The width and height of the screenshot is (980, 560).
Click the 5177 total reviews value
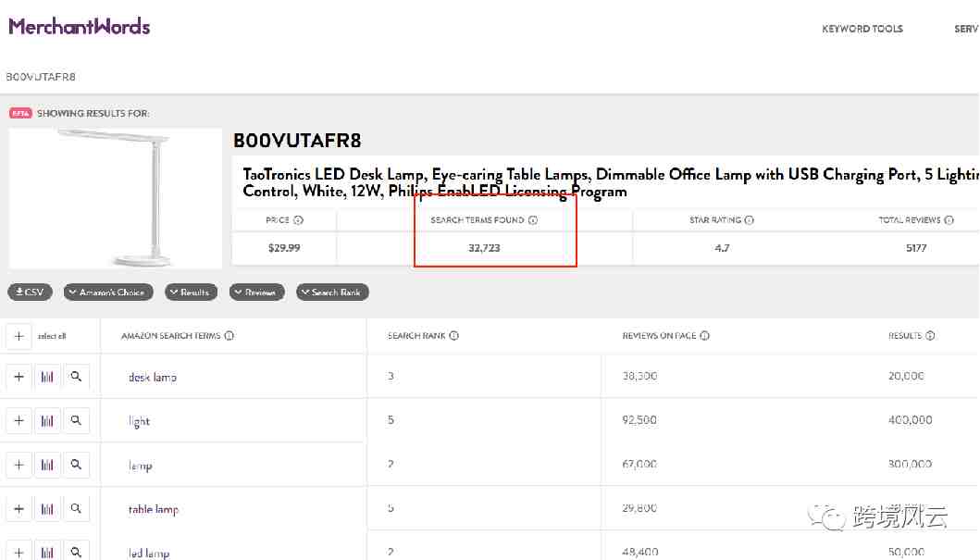[x=916, y=248]
